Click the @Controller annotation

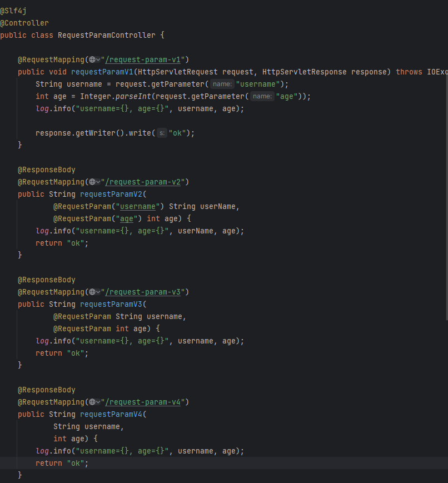[24, 23]
